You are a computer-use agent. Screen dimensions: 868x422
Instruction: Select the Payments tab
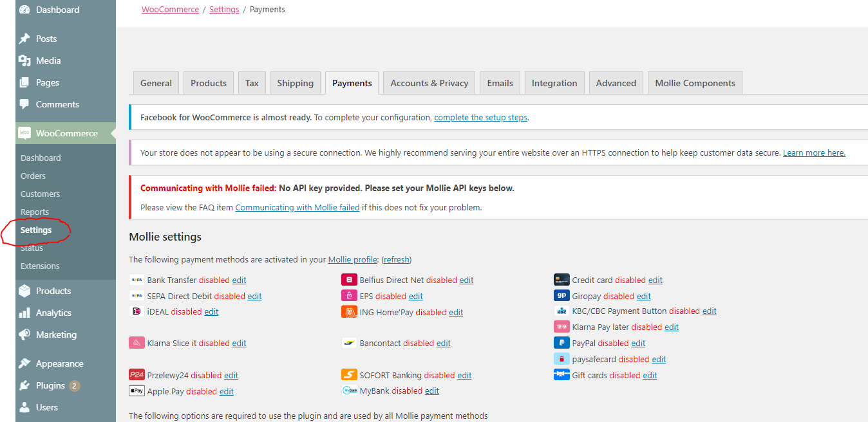click(x=352, y=83)
